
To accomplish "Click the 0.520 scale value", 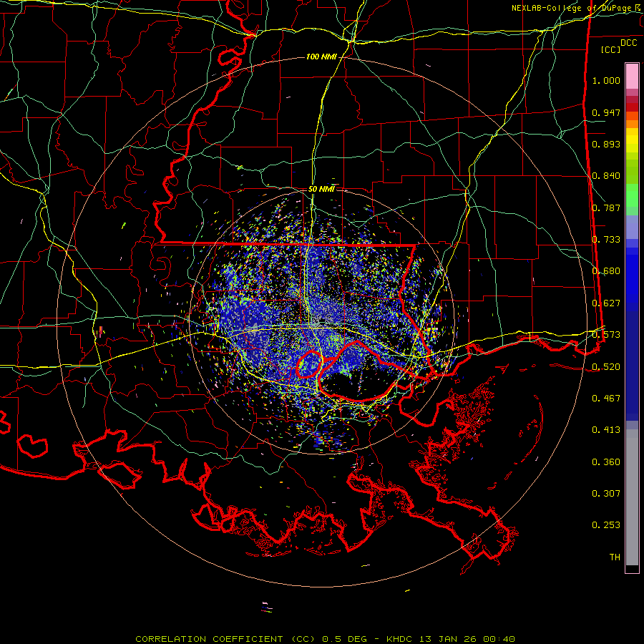I will coord(606,367).
